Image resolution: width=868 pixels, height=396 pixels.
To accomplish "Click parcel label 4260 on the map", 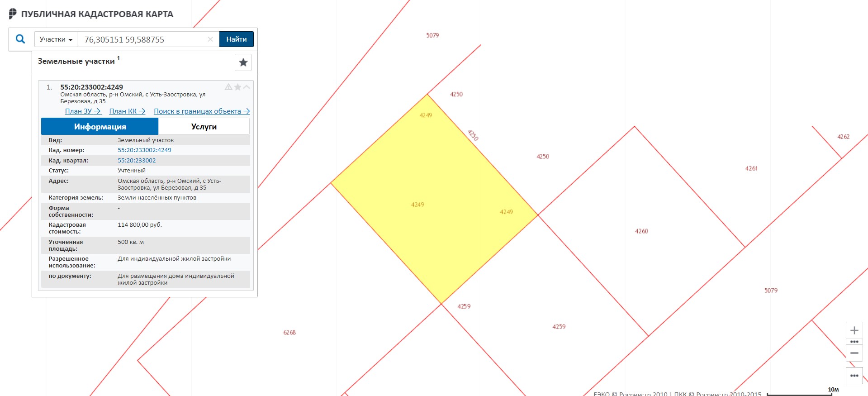I will [x=641, y=231].
